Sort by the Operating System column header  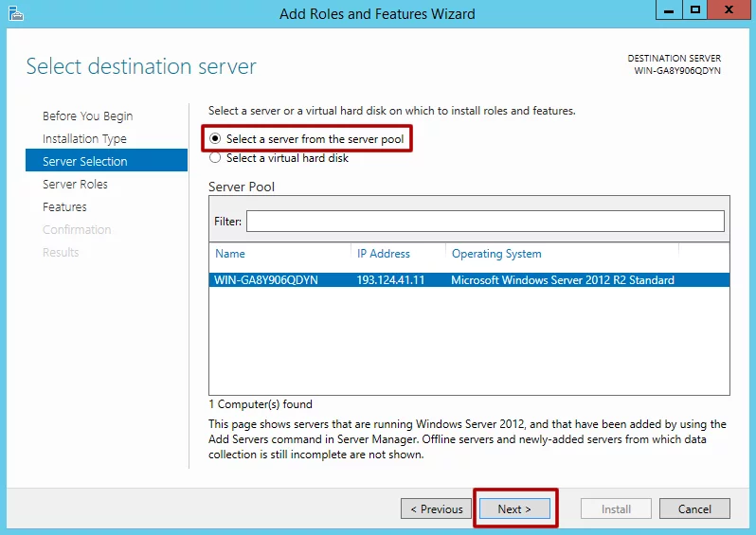(496, 254)
